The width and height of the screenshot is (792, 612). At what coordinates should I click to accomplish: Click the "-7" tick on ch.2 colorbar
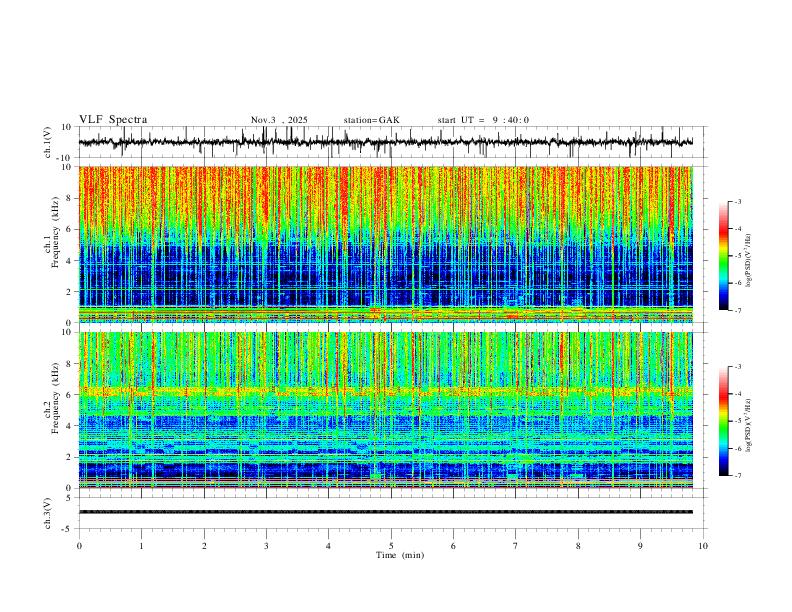pyautogui.click(x=738, y=476)
